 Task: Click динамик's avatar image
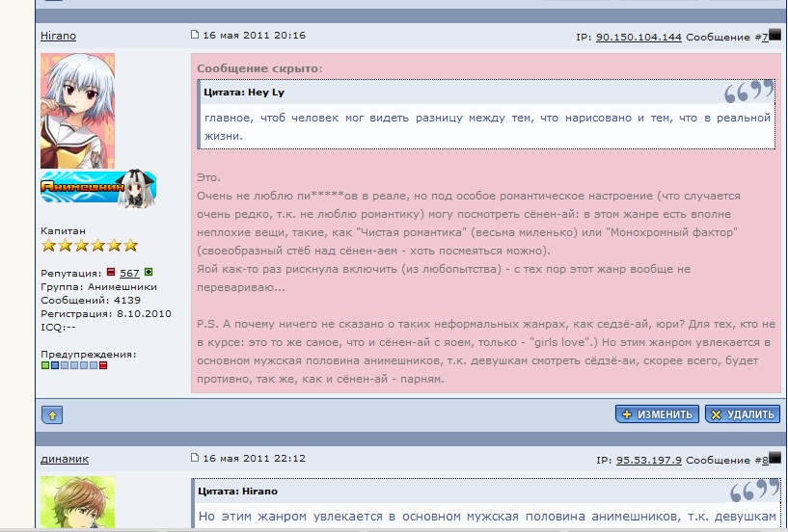(77, 502)
